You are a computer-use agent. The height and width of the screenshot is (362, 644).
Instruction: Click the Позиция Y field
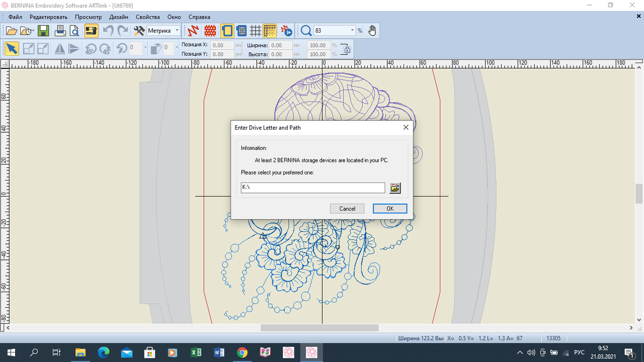click(x=222, y=54)
